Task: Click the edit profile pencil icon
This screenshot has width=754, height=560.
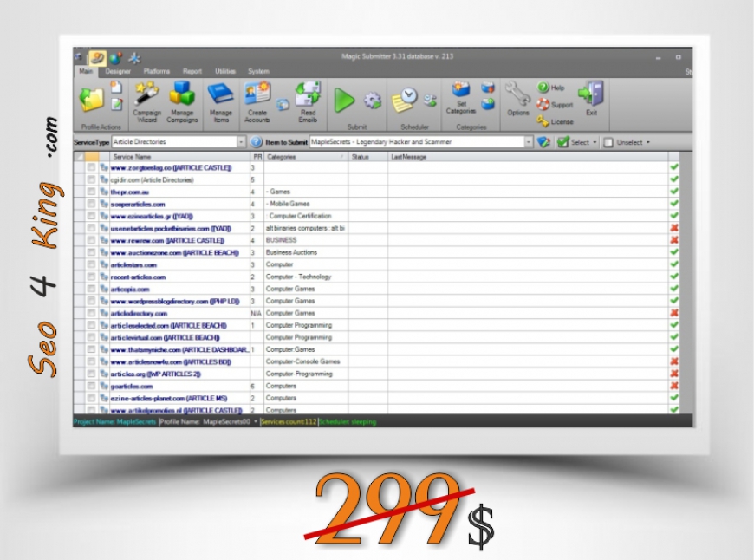Action: click(116, 104)
